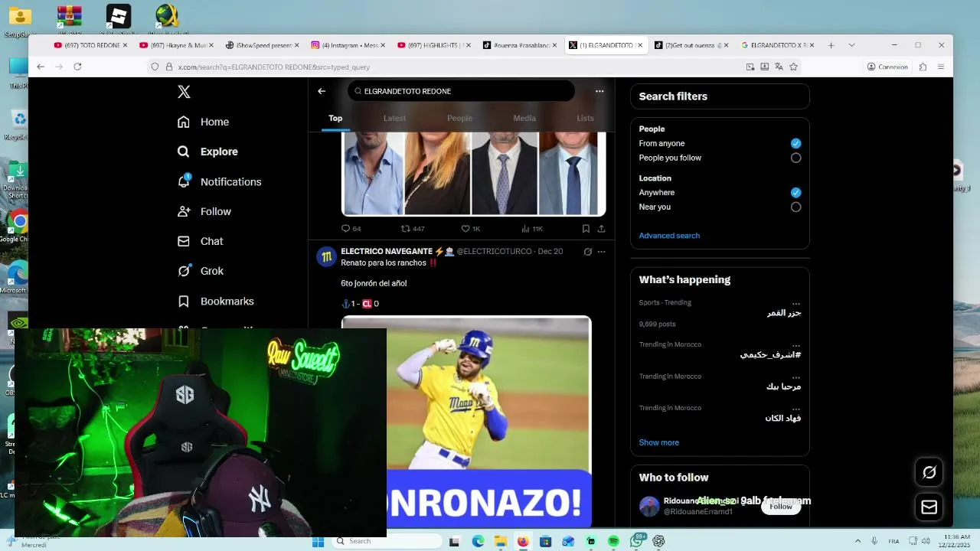
Task: Open ELECTRICO NAVEGANTE profile name
Action: tap(387, 251)
